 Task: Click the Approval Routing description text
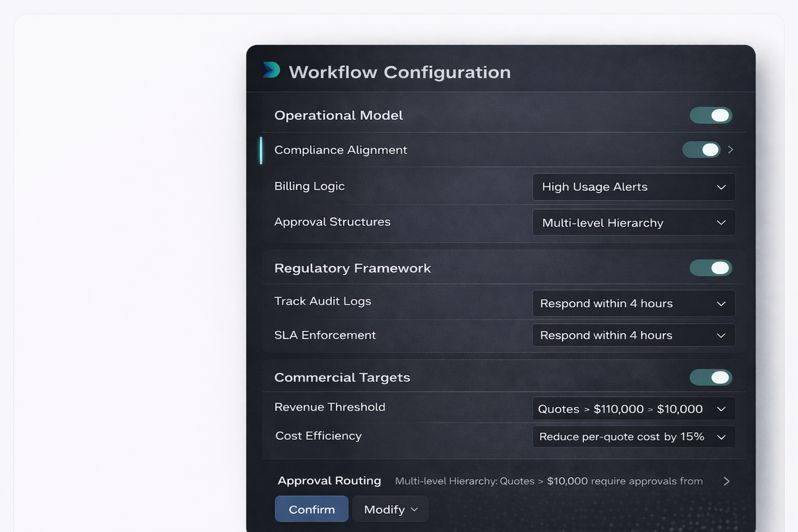pos(549,482)
